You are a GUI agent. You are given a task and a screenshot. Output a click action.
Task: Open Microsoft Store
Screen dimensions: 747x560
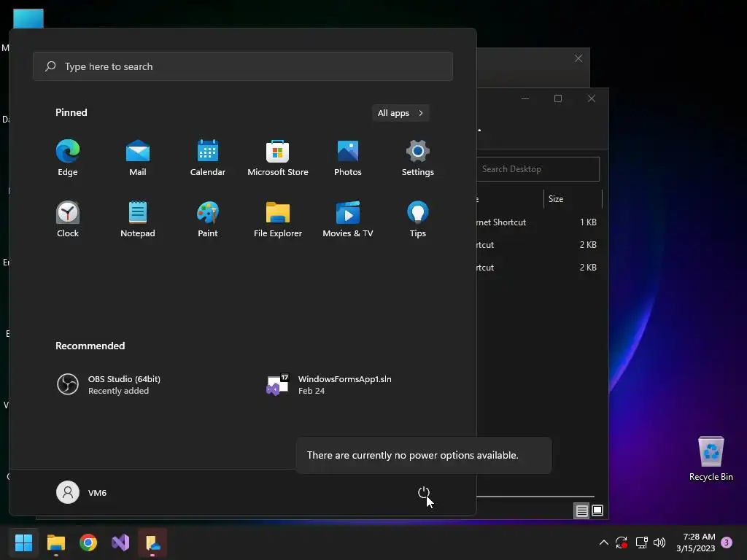pos(278,158)
